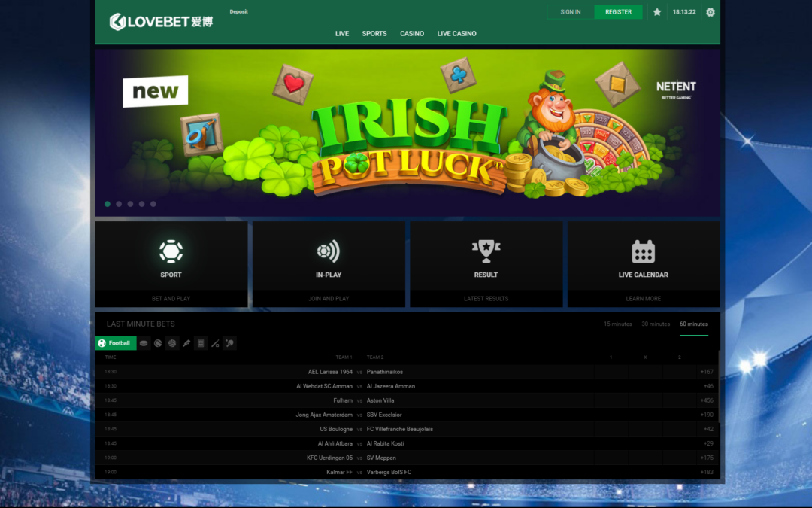Click SBV Excelsior team name
The height and width of the screenshot is (508, 812).
coord(384,415)
